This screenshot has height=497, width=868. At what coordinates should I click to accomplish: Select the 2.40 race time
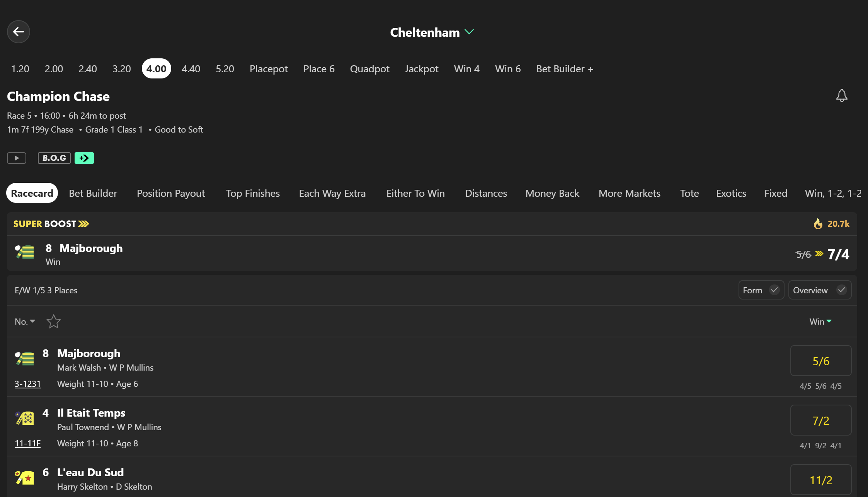[x=88, y=69]
